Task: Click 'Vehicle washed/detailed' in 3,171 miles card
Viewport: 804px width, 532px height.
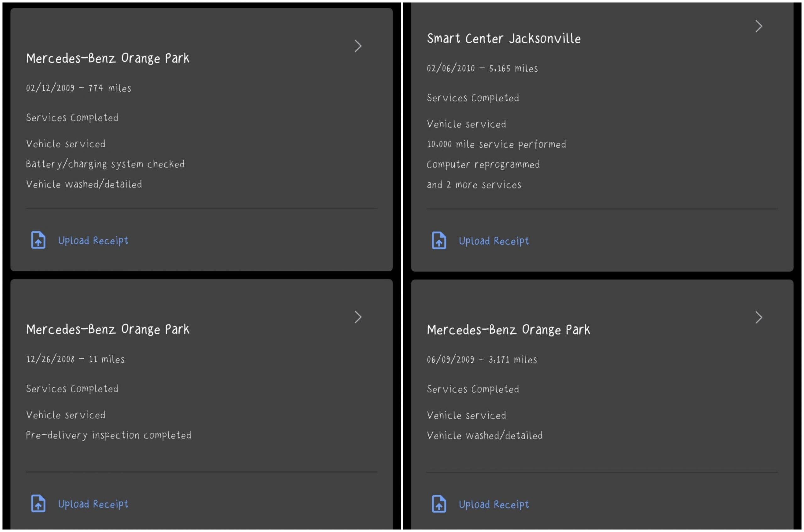Action: [x=485, y=435]
